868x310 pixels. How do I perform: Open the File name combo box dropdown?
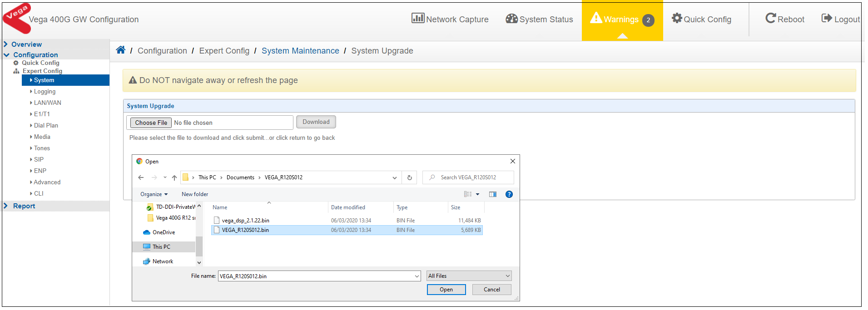[x=417, y=276]
